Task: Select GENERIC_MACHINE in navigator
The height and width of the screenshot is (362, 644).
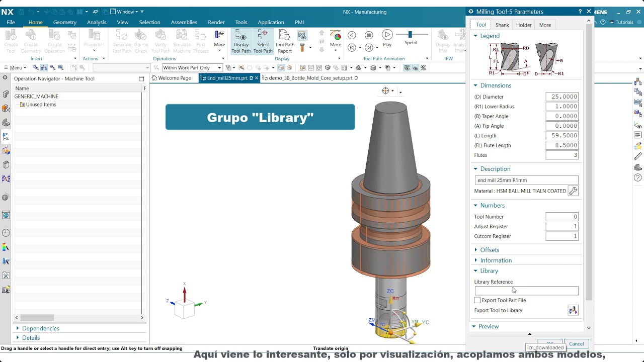Action: [x=36, y=97]
